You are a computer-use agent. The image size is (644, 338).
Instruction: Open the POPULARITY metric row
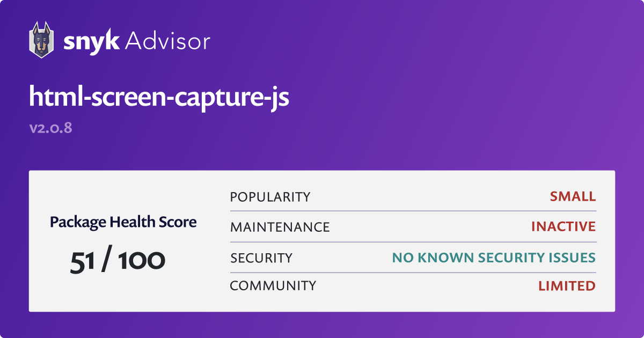270,197
